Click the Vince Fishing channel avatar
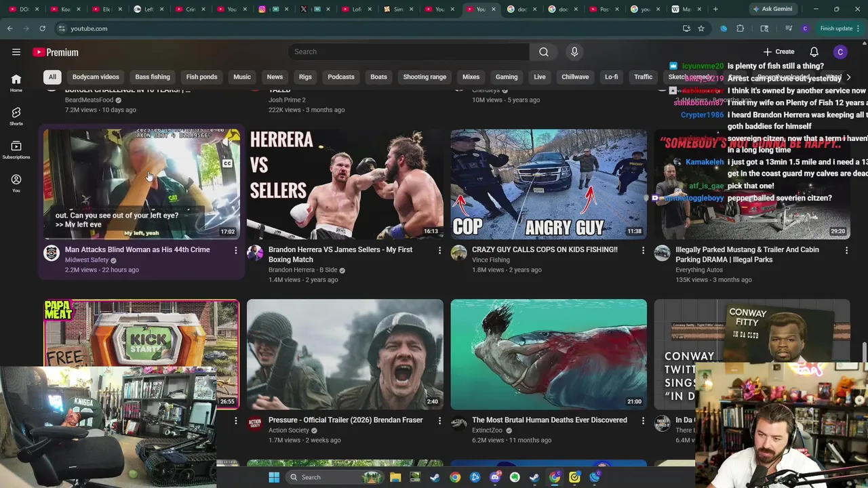 [459, 253]
